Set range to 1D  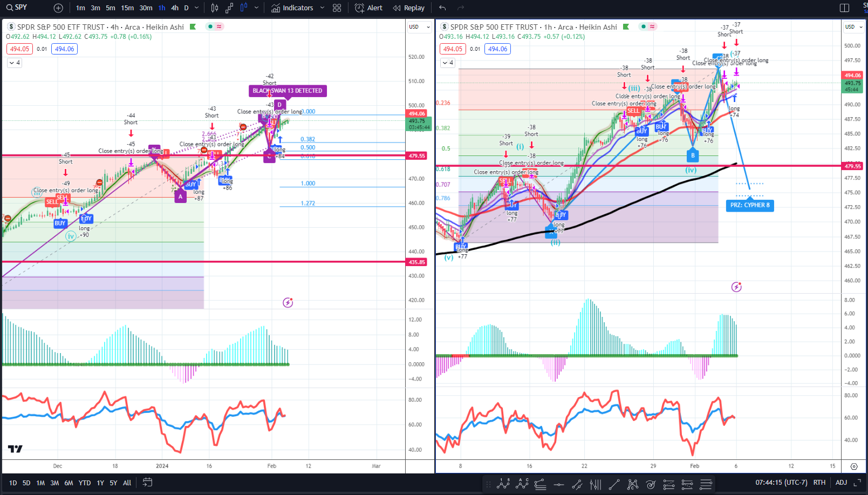tap(13, 483)
